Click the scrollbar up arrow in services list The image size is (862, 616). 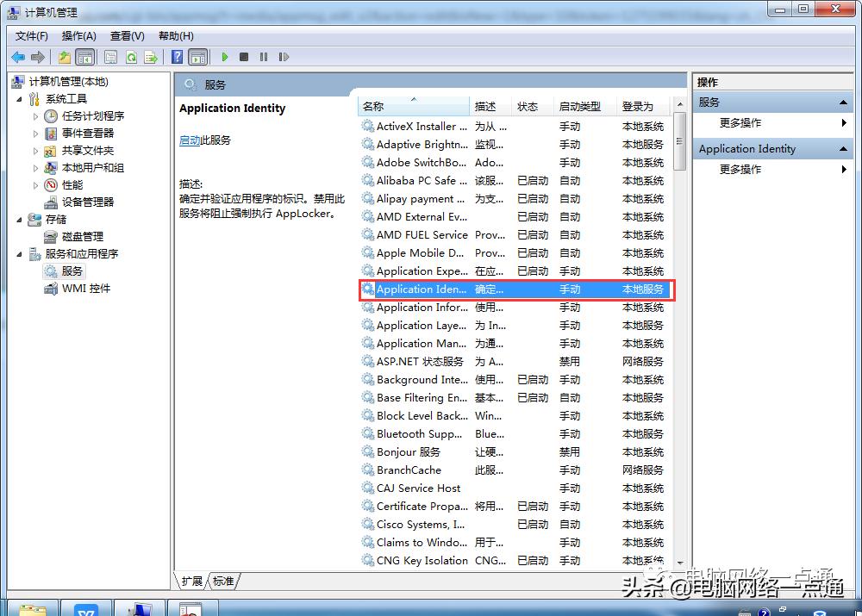(x=680, y=104)
